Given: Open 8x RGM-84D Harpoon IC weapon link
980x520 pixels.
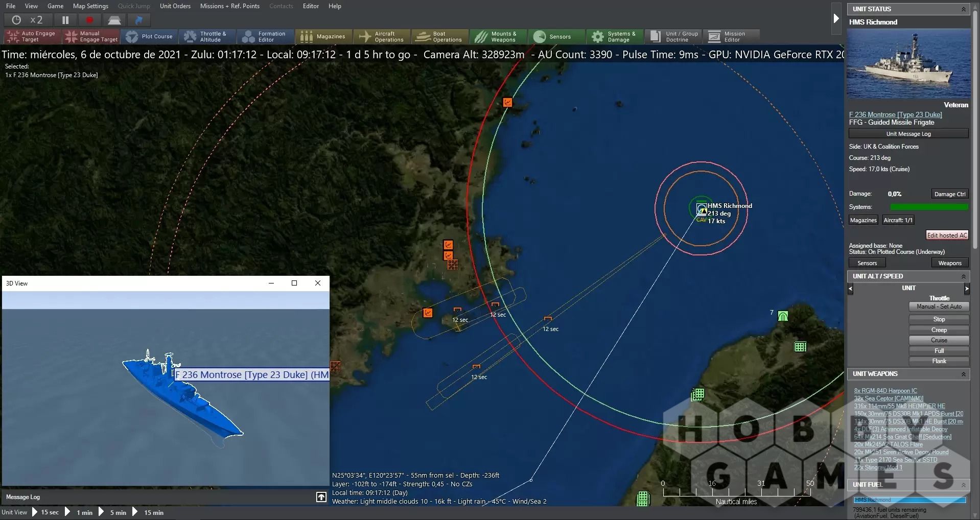Looking at the screenshot, I should [885, 391].
